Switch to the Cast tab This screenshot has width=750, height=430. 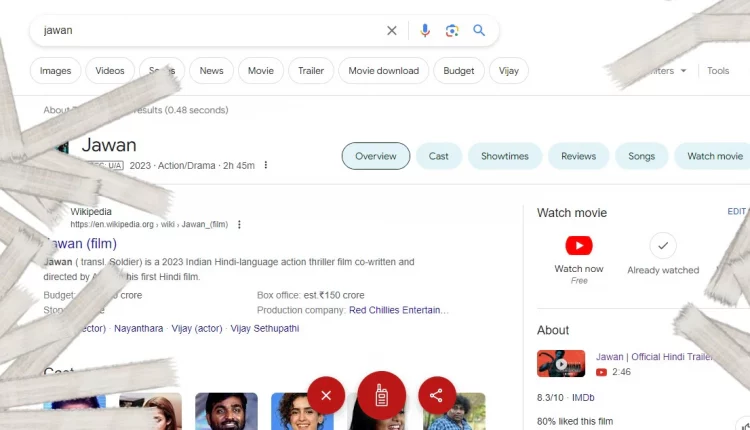tap(439, 156)
